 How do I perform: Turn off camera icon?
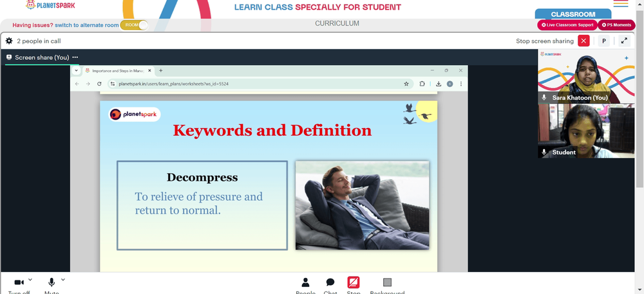click(19, 282)
